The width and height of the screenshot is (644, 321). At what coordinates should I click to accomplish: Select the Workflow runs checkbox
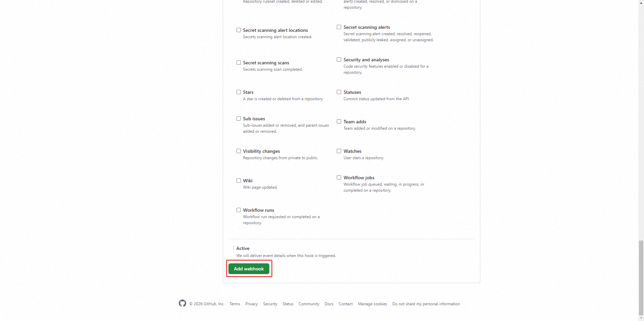(238, 210)
